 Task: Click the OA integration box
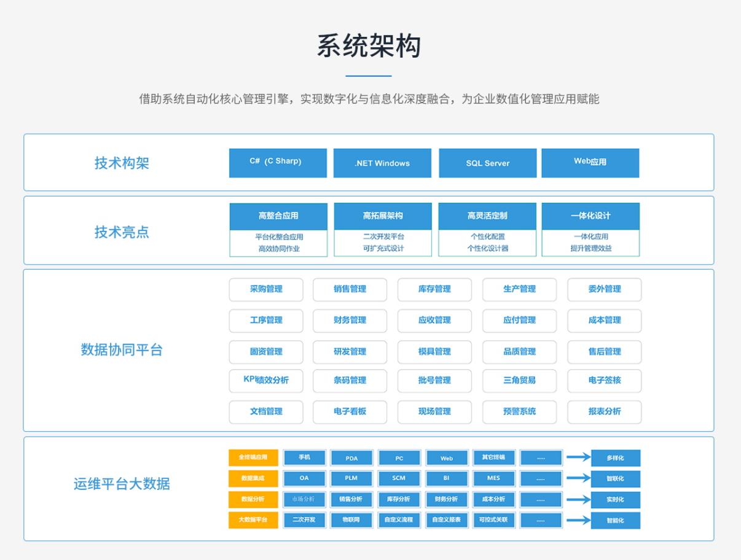[304, 478]
